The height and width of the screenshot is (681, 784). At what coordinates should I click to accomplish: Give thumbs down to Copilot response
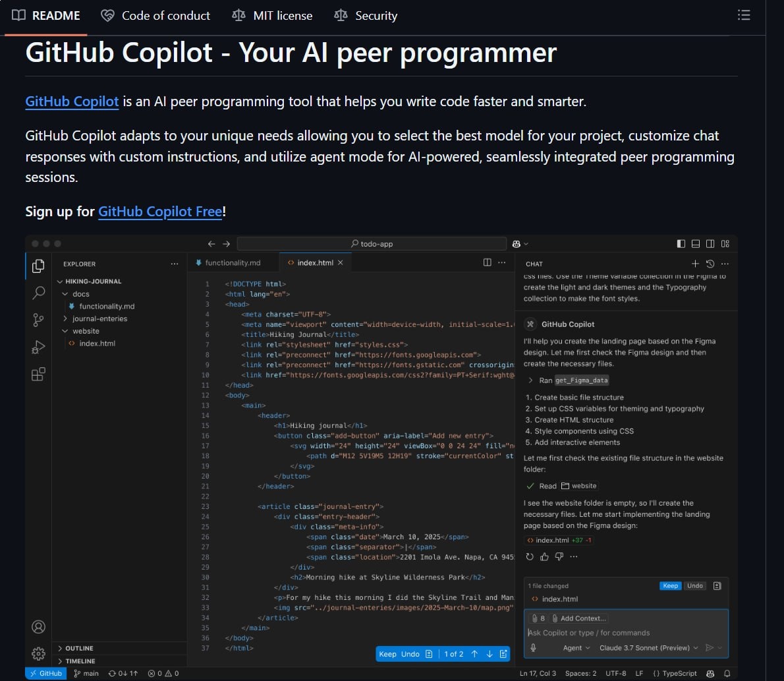[559, 556]
